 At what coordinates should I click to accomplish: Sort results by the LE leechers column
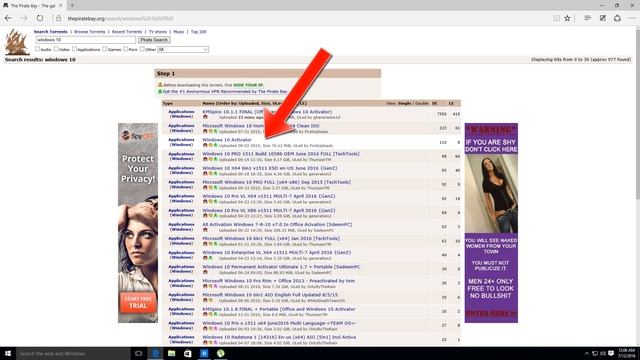pyautogui.click(x=451, y=103)
